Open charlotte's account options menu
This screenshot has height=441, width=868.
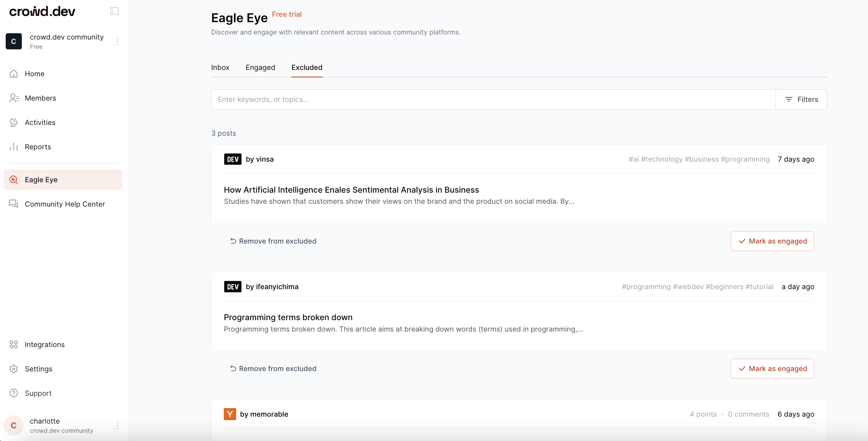coord(117,425)
